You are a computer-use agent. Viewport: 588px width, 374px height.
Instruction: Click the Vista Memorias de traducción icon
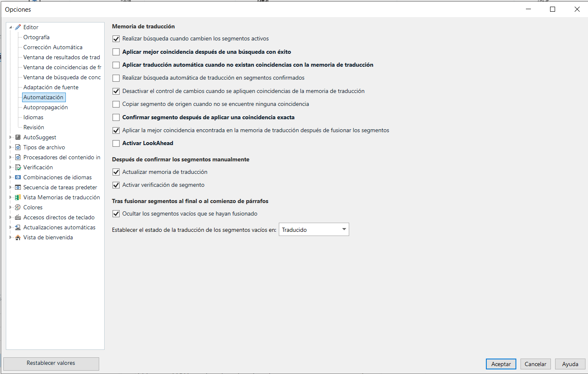(18, 197)
